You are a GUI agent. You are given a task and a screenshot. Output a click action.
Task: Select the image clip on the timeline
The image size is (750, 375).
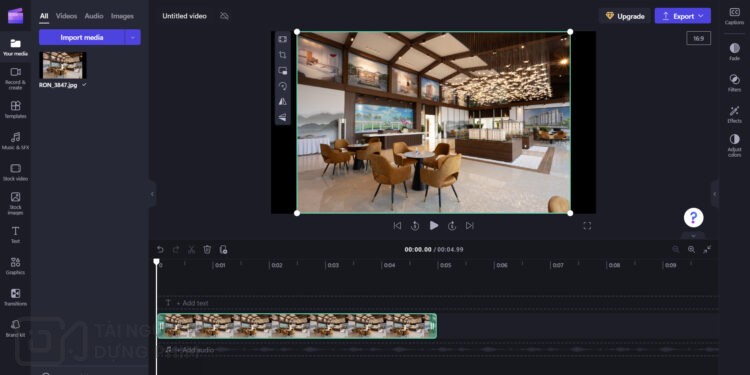pyautogui.click(x=297, y=326)
